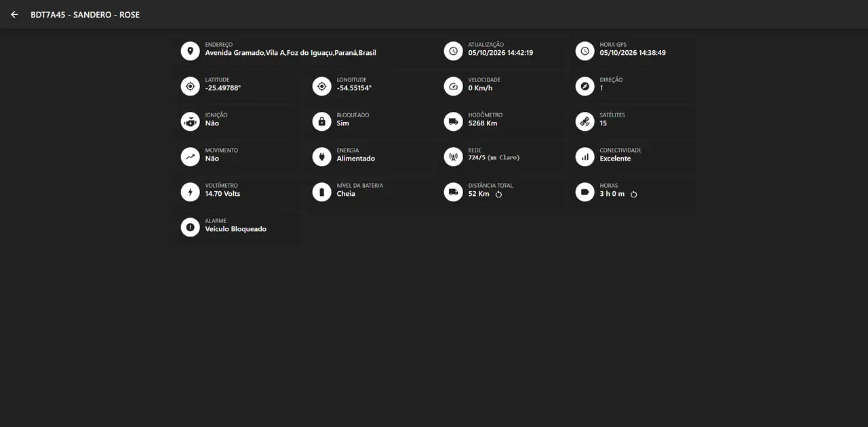
Task: Click the Energia power plug icon
Action: [x=321, y=157]
